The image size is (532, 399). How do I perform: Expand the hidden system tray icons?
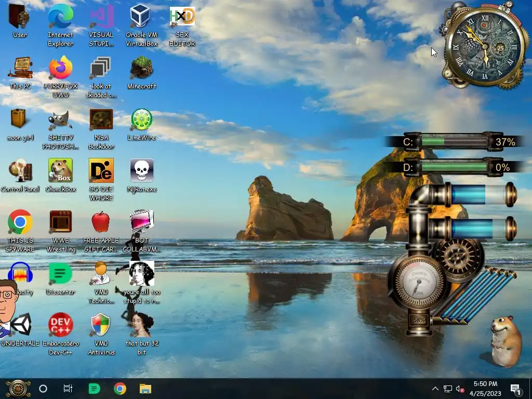pos(435,389)
